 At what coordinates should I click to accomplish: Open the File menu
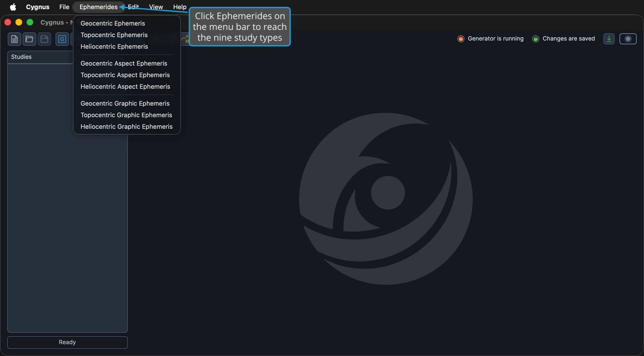pyautogui.click(x=64, y=7)
